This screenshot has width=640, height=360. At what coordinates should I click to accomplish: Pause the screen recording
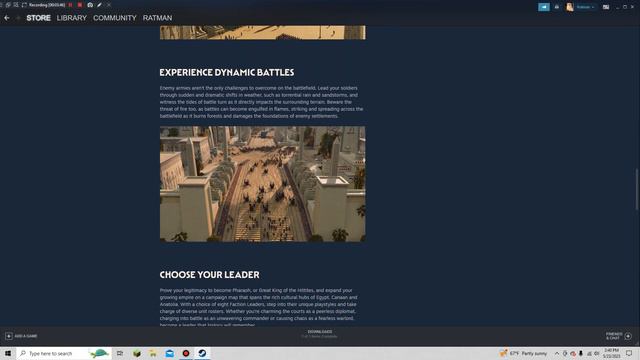pyautogui.click(x=70, y=5)
